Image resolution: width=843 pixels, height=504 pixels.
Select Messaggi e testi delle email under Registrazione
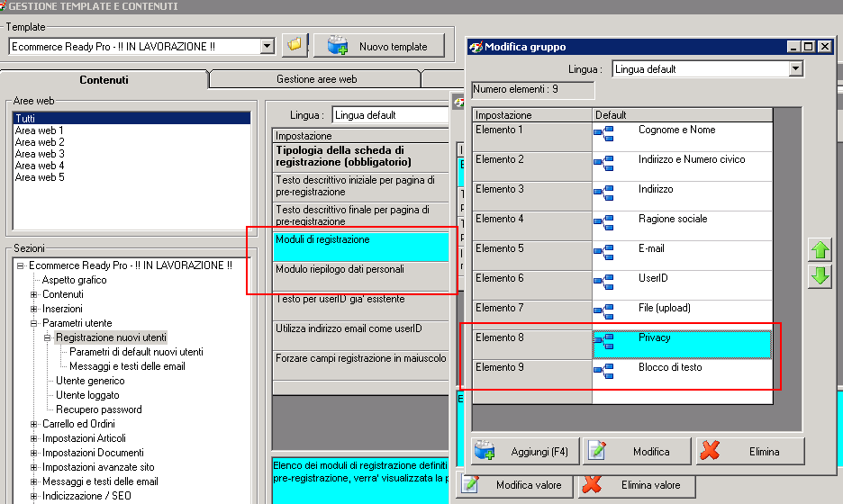[x=127, y=366]
